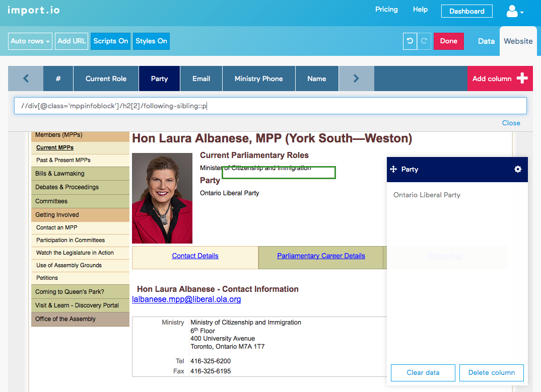Screen dimensions: 541x392
Task: Click the Tel number 416-325-6200
Action: [x=211, y=361]
